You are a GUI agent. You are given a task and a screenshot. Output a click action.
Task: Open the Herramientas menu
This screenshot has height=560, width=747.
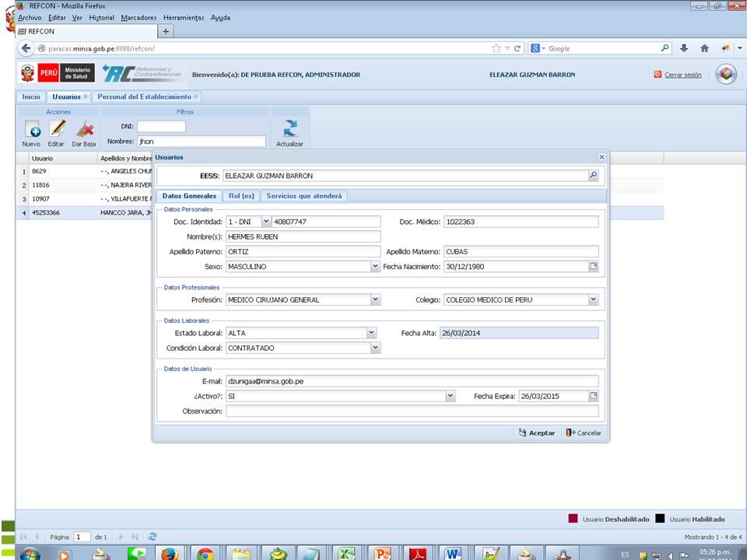(x=184, y=18)
